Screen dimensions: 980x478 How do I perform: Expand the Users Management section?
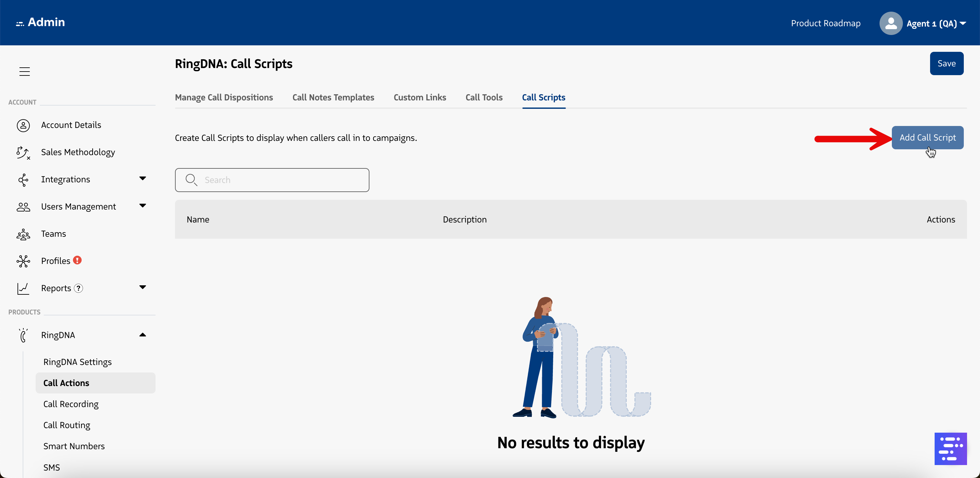(x=143, y=206)
